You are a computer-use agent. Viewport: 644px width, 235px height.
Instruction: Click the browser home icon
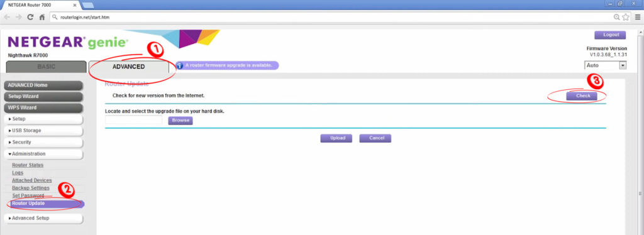coord(42,17)
